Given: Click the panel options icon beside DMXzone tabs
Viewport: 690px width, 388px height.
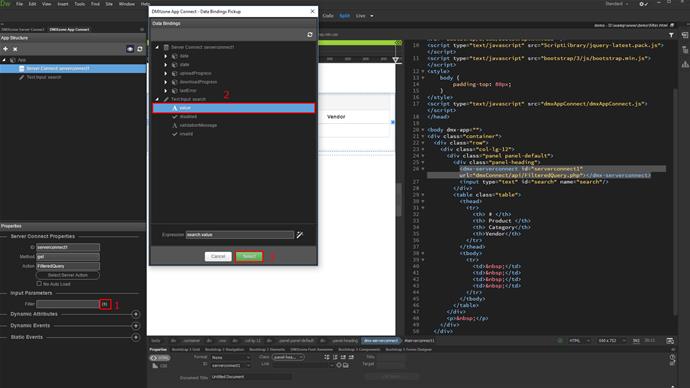Looking at the screenshot, I should pos(142,29).
